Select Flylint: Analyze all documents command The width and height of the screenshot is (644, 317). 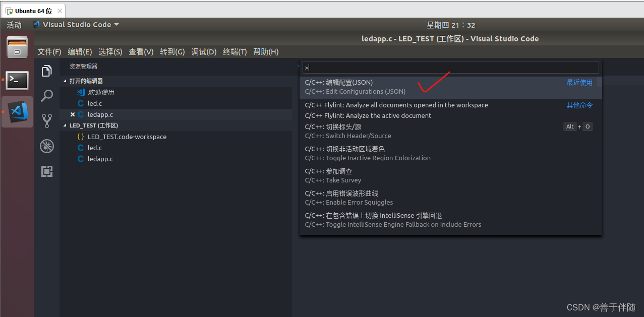(x=451, y=105)
